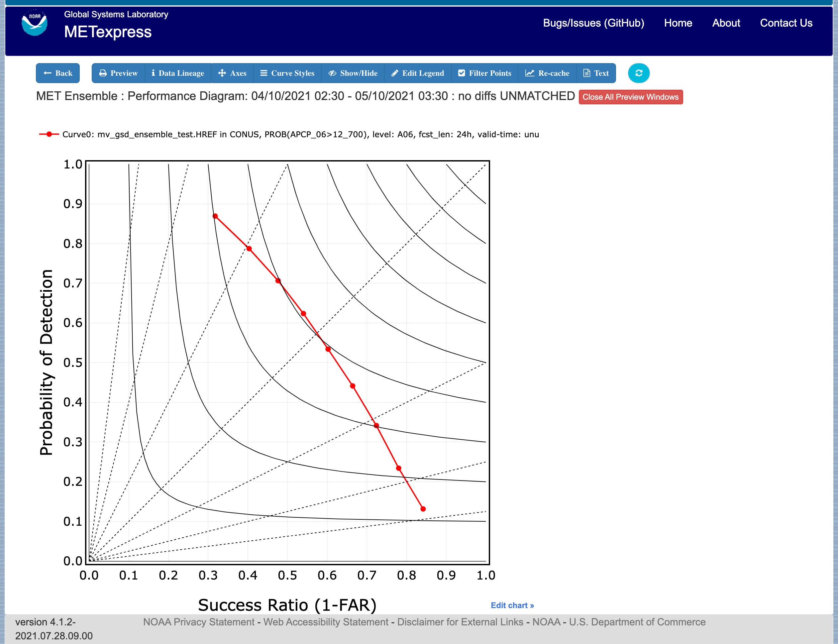Image resolution: width=838 pixels, height=644 pixels.
Task: Open the Home menu item
Action: [678, 23]
